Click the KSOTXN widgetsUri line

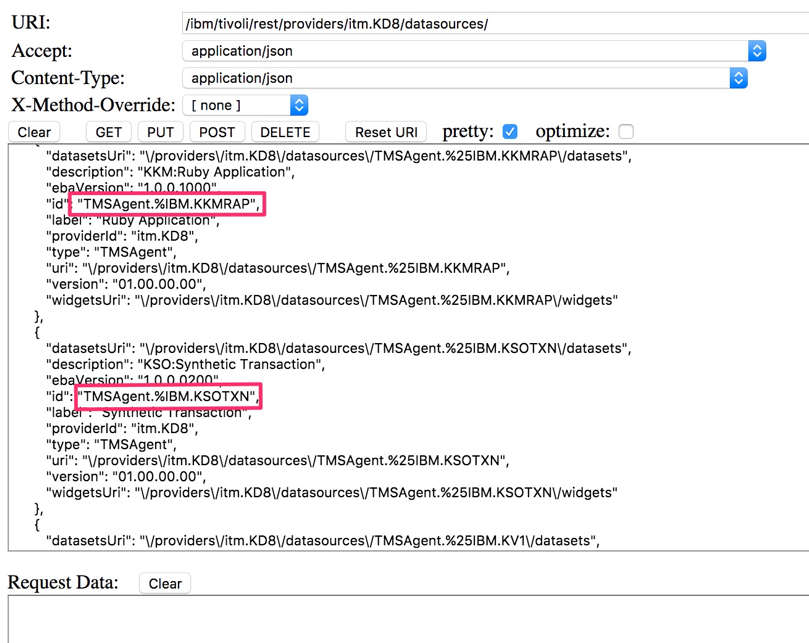click(x=332, y=492)
